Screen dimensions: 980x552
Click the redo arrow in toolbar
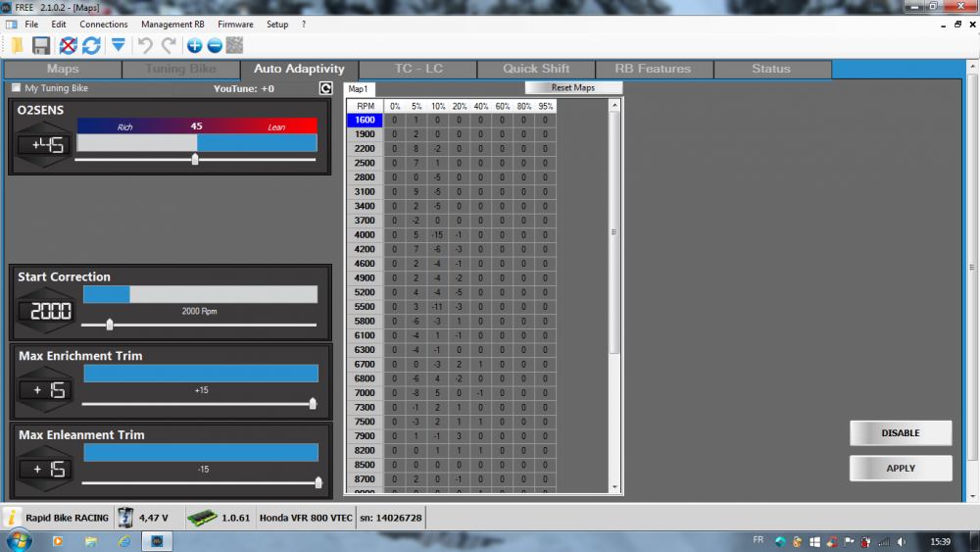tap(169, 45)
